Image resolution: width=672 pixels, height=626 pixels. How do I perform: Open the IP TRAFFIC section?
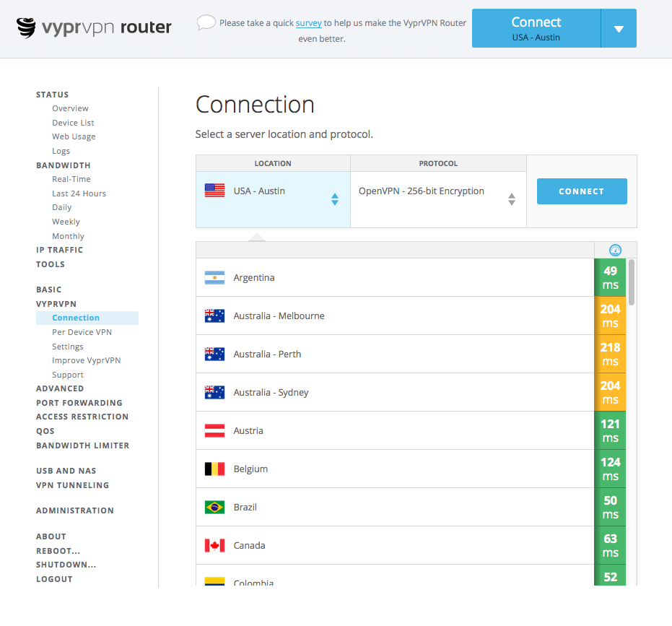[x=60, y=250]
